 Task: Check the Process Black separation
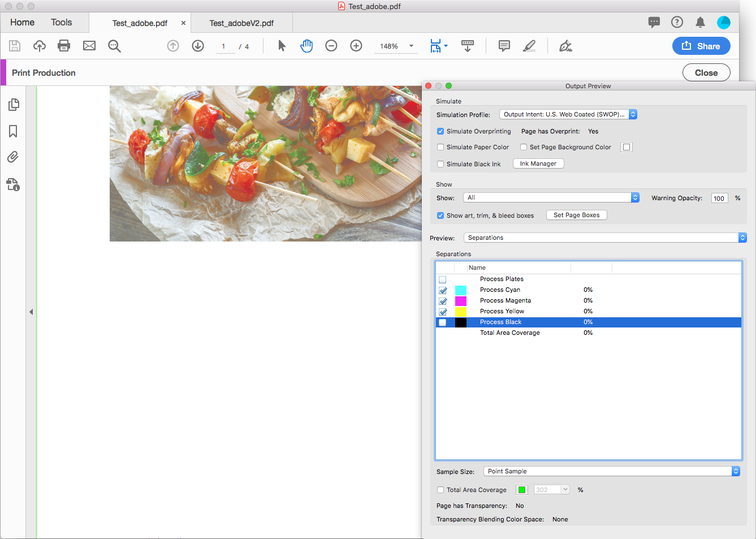[x=443, y=322]
